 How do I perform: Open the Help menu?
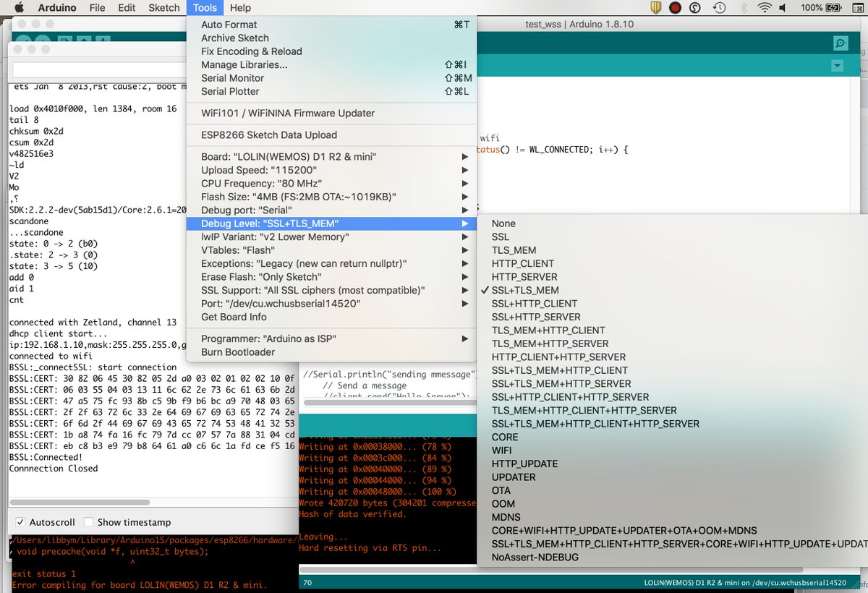[x=240, y=8]
